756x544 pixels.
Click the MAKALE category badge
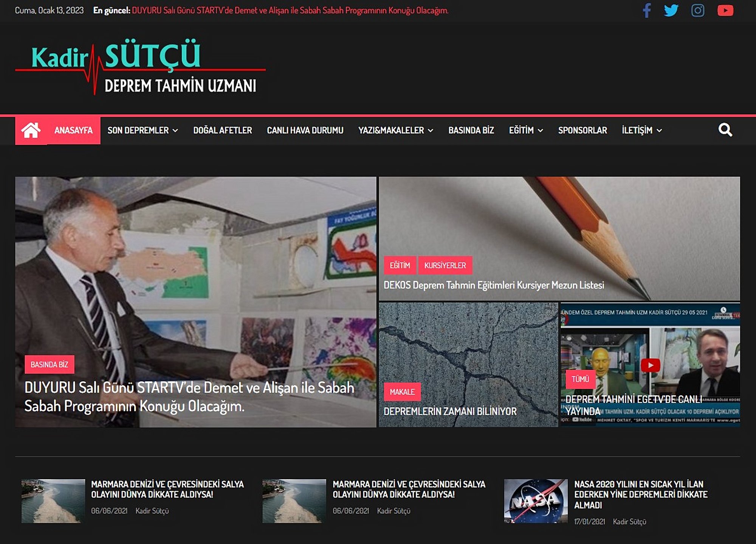click(402, 392)
